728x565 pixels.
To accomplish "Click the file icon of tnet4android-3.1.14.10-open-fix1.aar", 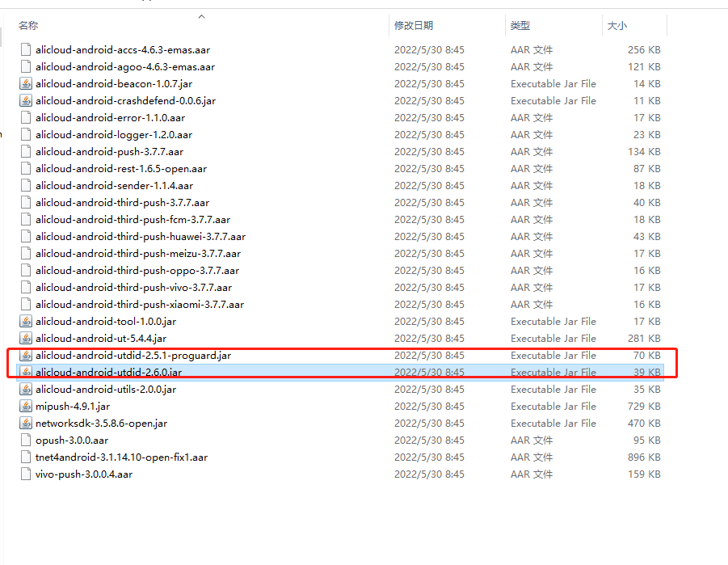I will tap(26, 457).
